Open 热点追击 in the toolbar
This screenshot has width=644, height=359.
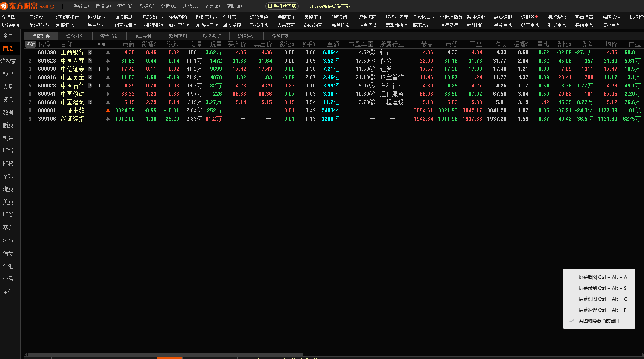pos(584,17)
